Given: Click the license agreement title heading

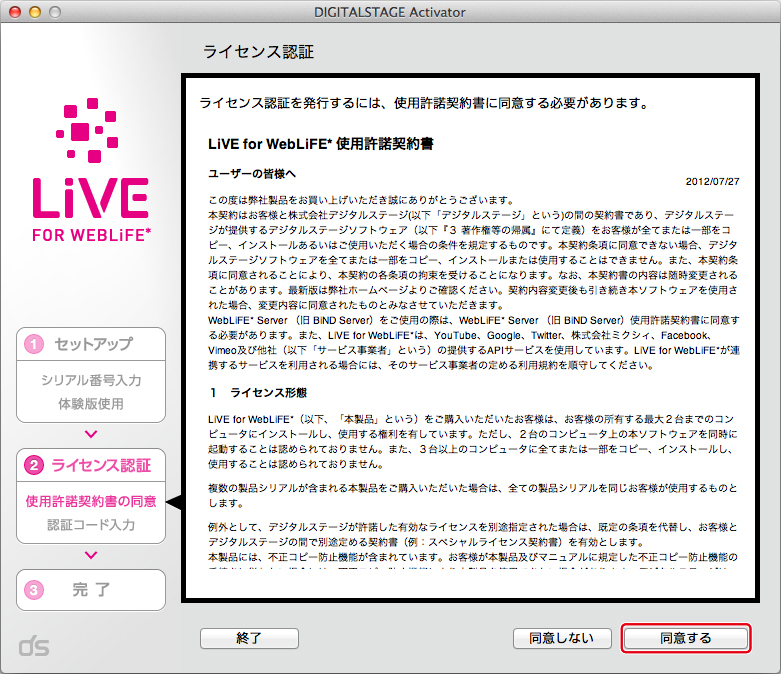Looking at the screenshot, I should [321, 144].
